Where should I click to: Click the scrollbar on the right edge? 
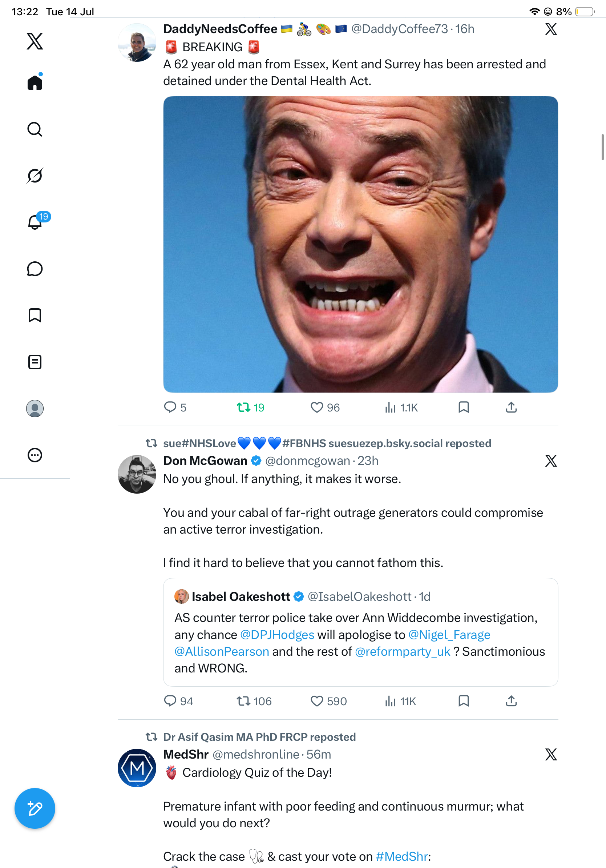[x=603, y=147]
